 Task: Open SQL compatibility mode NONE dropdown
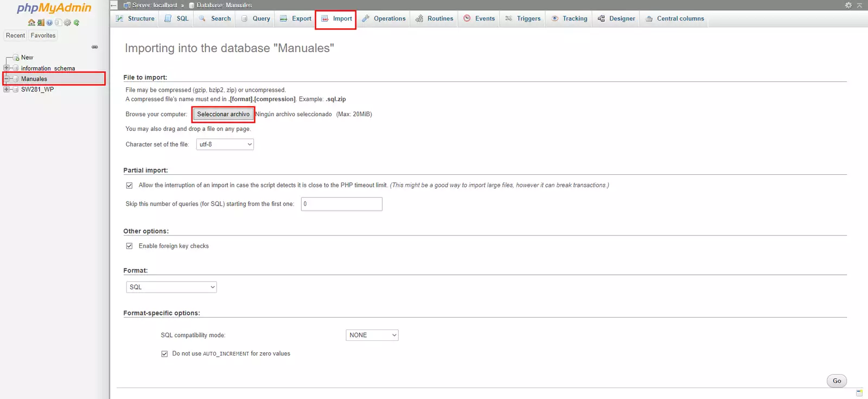point(372,335)
